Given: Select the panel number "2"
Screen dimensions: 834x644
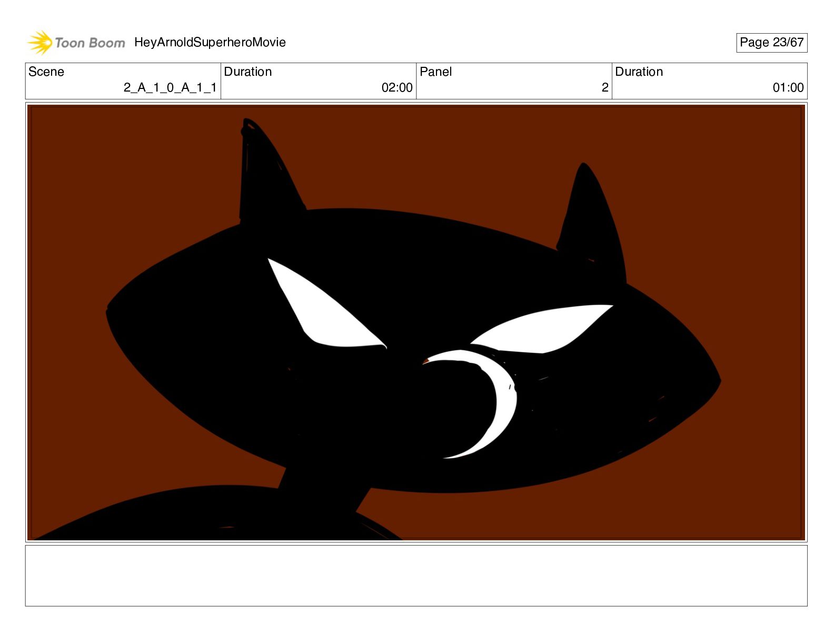Looking at the screenshot, I should [605, 87].
